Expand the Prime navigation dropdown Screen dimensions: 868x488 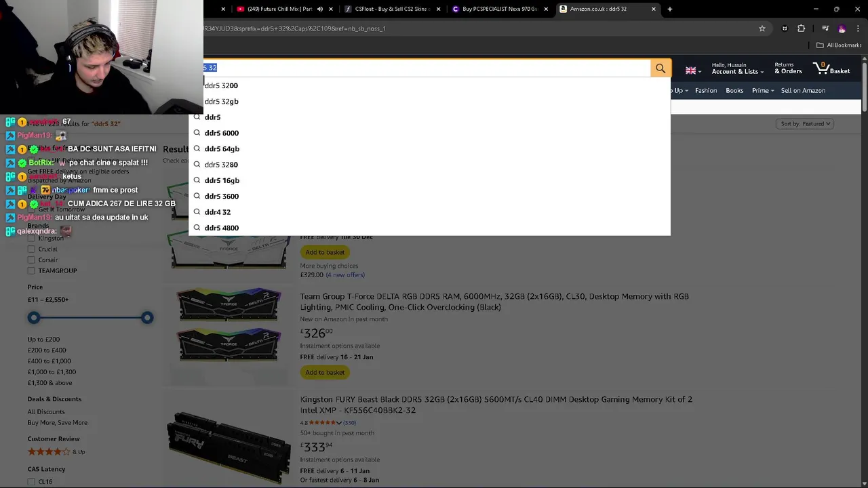click(763, 90)
